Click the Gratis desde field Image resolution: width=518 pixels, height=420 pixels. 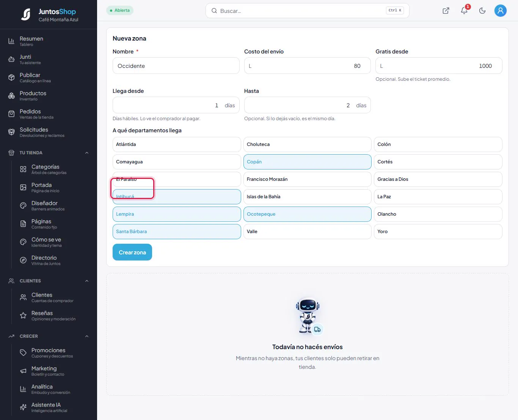click(439, 66)
